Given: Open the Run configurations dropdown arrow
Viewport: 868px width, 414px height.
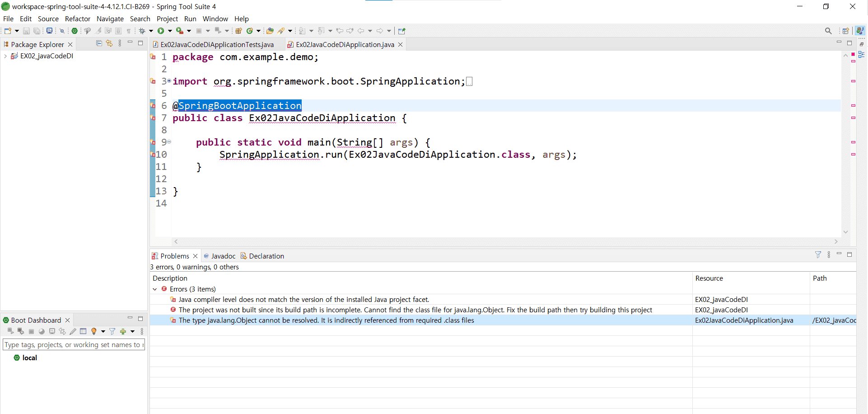Looking at the screenshot, I should 170,31.
